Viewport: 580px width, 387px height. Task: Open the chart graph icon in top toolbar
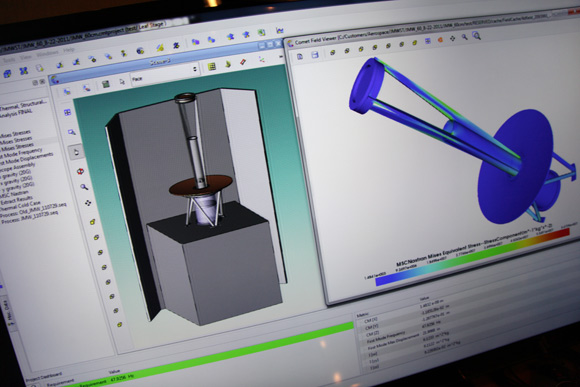click(x=280, y=30)
